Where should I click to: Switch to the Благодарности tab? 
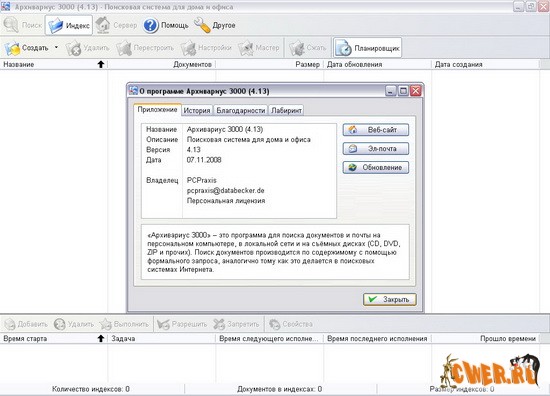[240, 110]
